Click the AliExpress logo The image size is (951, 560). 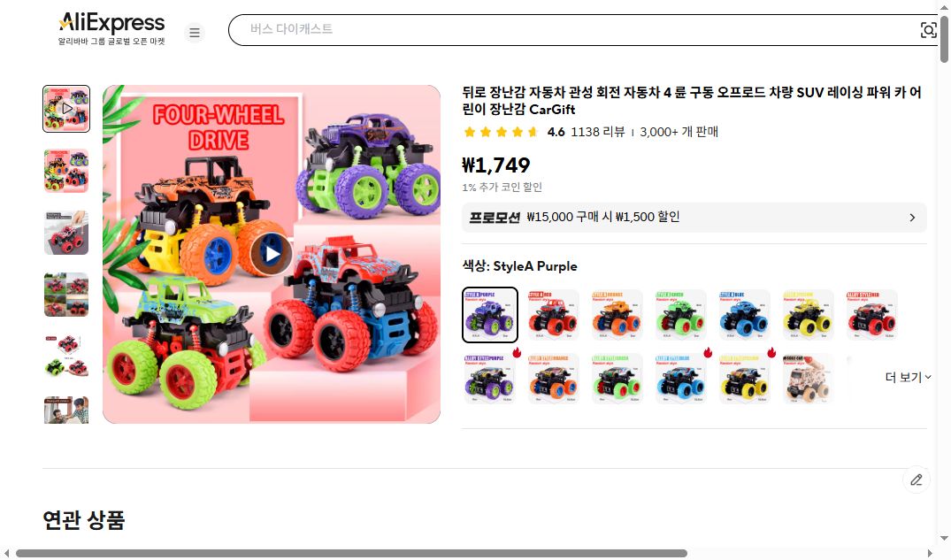[111, 28]
